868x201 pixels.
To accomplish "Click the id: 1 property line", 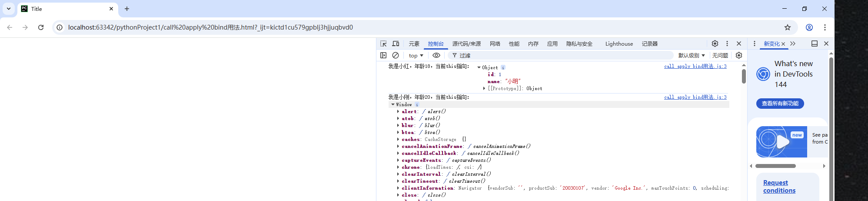I will [x=494, y=74].
